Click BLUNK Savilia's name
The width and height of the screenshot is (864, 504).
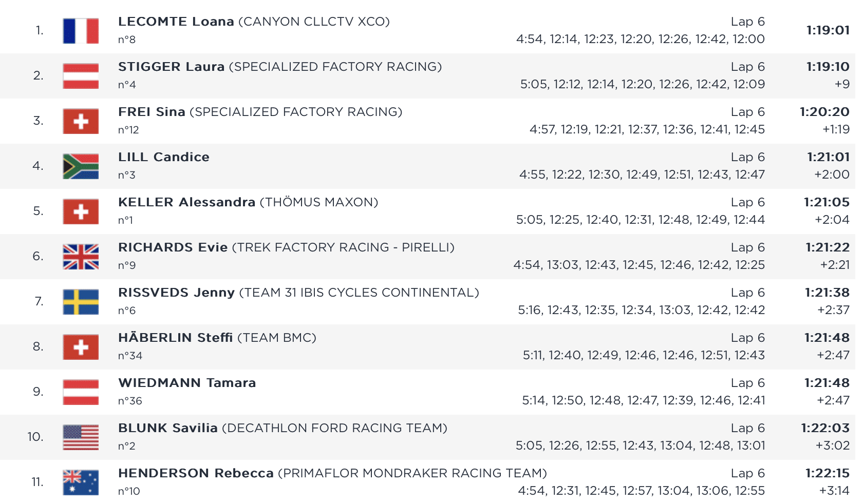167,428
